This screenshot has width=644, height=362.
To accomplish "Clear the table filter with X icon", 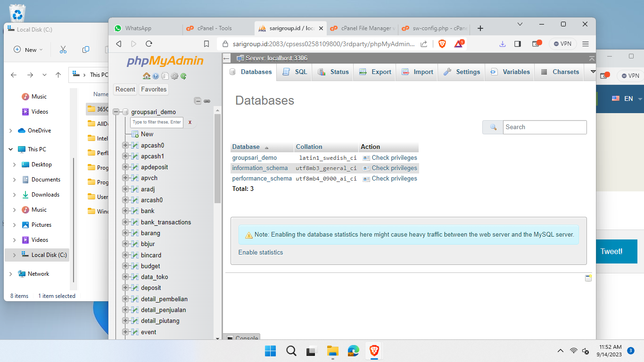I will 190,122.
